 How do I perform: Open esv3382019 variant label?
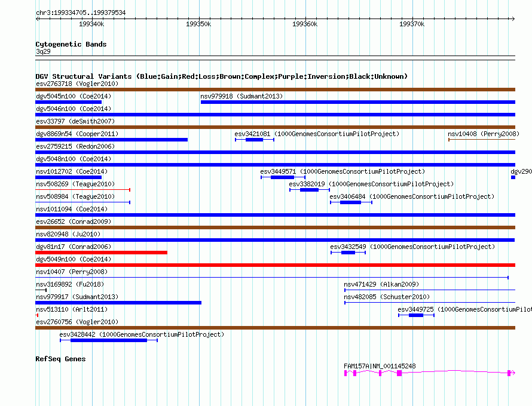pos(371,184)
